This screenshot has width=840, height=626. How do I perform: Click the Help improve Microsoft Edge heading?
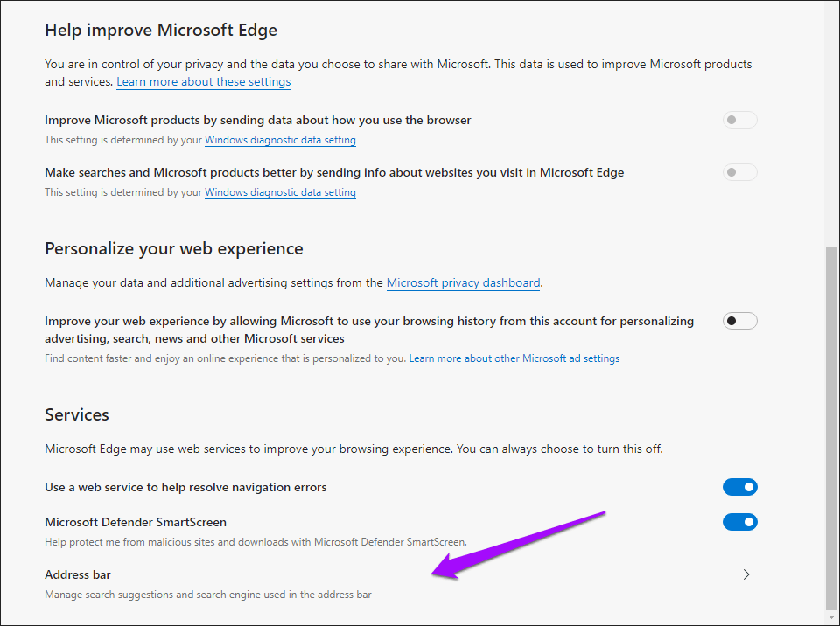click(x=161, y=31)
